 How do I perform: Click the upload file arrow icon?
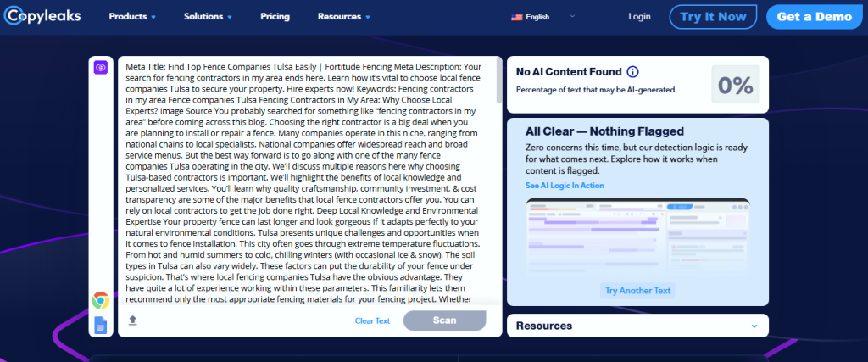(133, 320)
